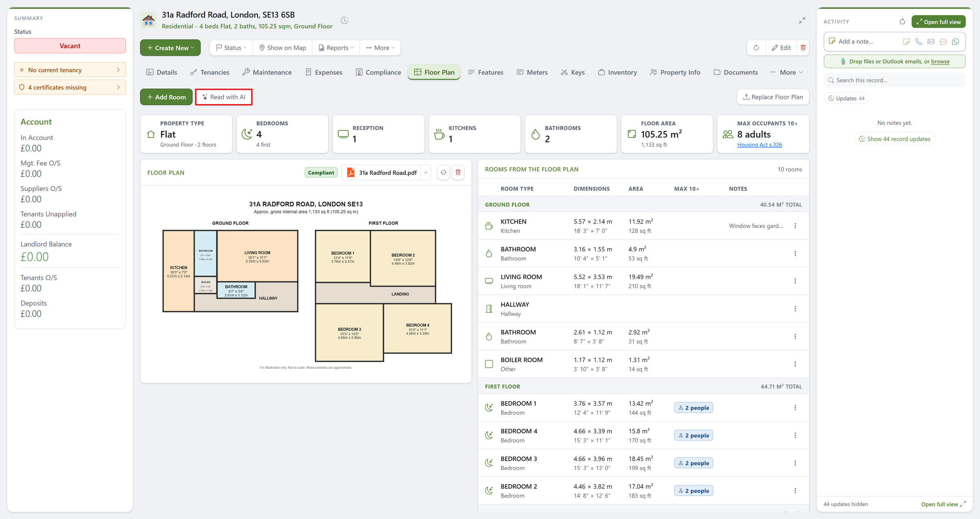
Task: Click the red delete property trash icon
Action: click(x=803, y=48)
